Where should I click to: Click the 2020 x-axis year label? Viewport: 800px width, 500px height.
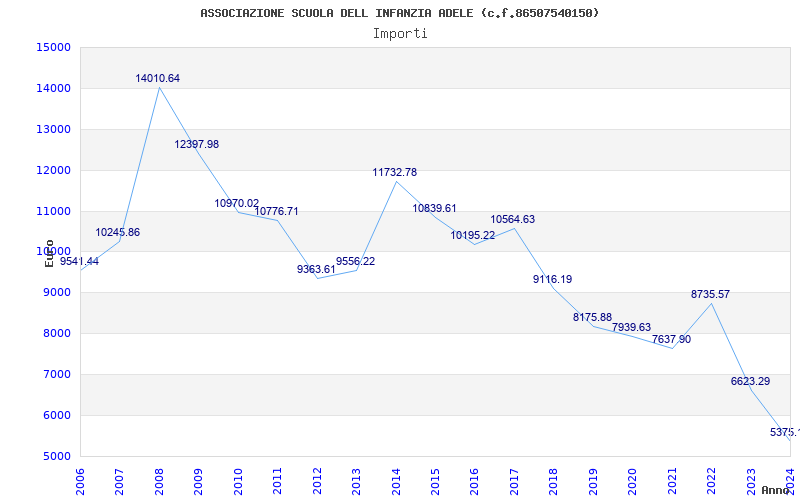(633, 482)
